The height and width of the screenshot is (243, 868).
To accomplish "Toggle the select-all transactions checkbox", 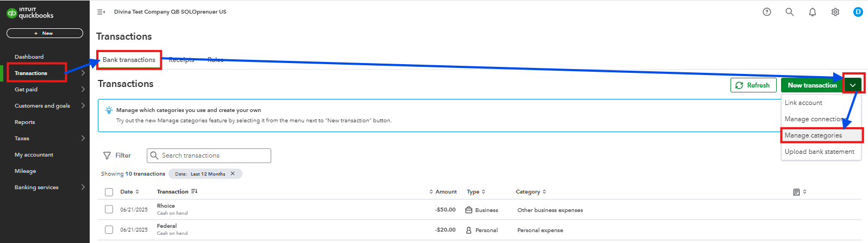I will coord(109,192).
